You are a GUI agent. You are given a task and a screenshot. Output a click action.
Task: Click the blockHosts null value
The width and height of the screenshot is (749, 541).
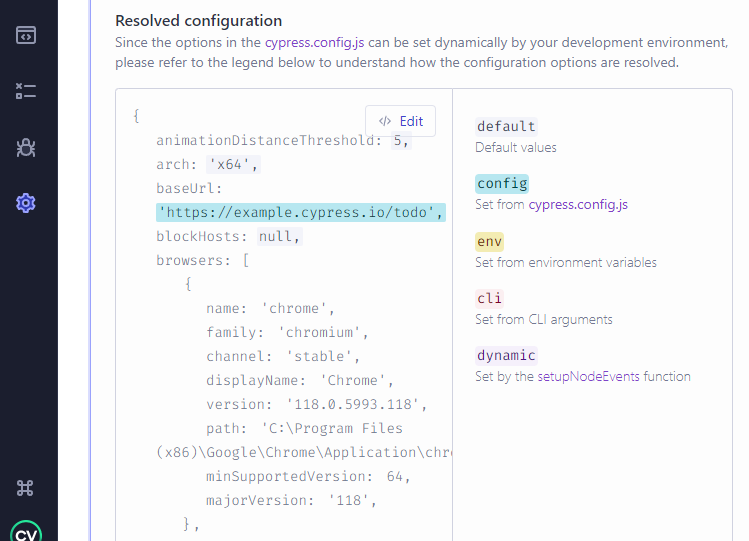click(279, 236)
